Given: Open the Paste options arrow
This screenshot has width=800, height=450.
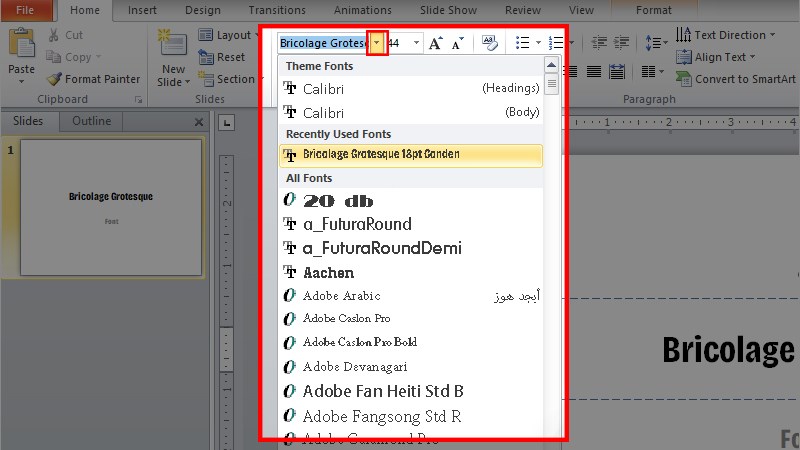Looking at the screenshot, I should coord(21,82).
